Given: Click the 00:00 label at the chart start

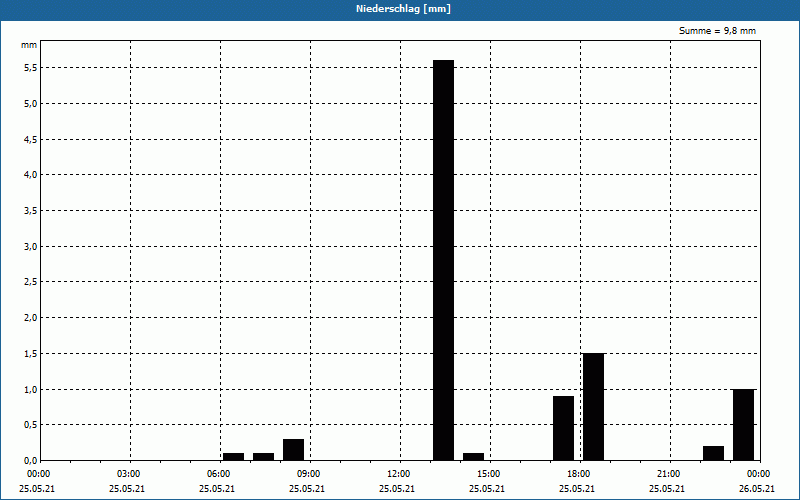Looking at the screenshot, I should [38, 474].
